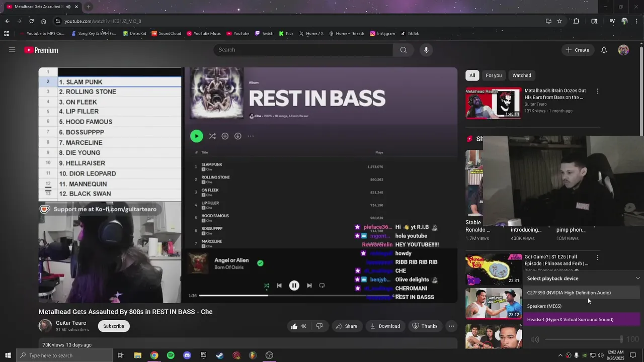Viewport: 644px width, 362px height.
Task: Collapse the Select playback device list
Action: pos(637,279)
